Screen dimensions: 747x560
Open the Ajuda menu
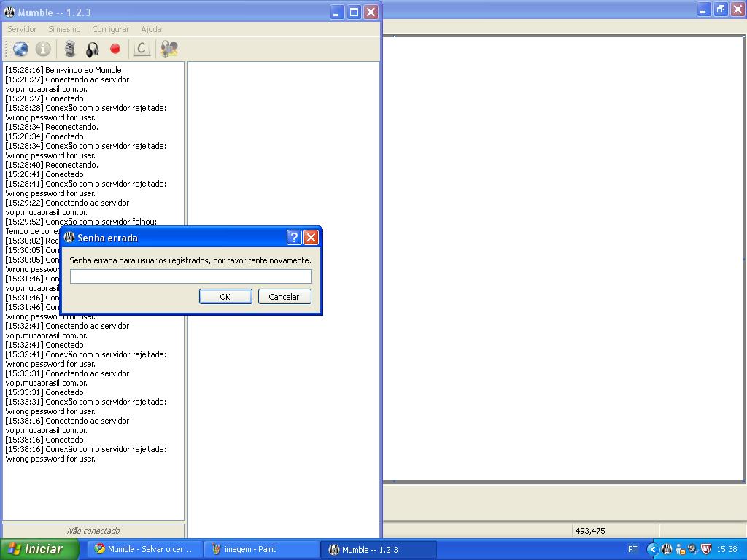(x=151, y=29)
